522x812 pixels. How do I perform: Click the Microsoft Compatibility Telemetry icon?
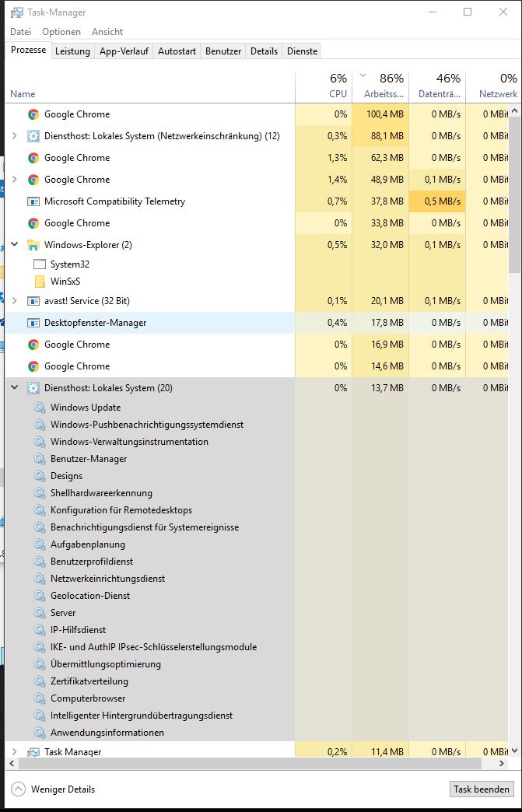tap(33, 201)
